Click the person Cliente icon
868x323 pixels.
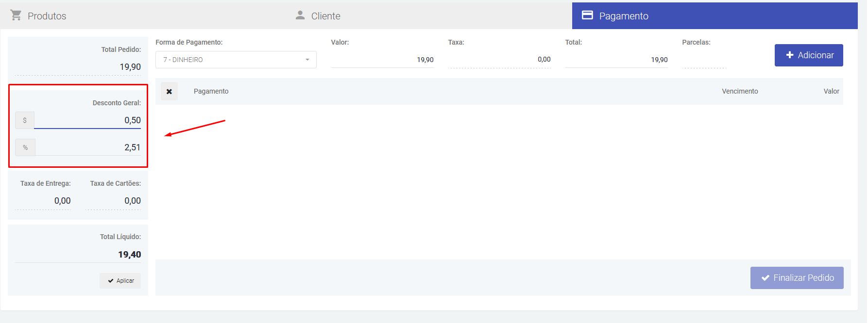pos(300,16)
